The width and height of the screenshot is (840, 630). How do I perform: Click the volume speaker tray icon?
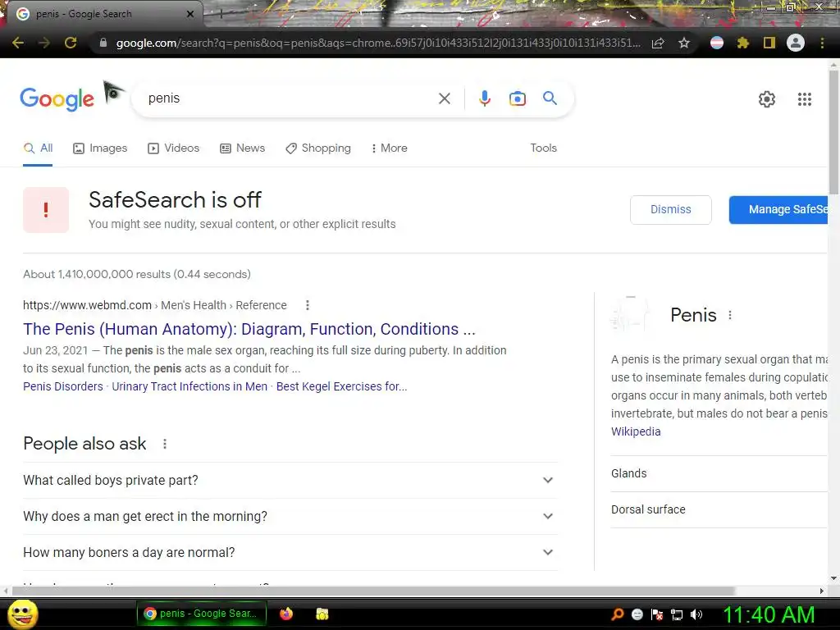point(696,614)
